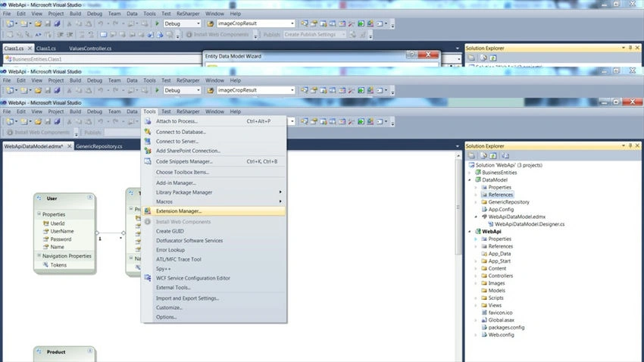Viewport: 644px width, 362px height.
Task: Select Tokens navigation property in User entity
Action: [x=58, y=265]
